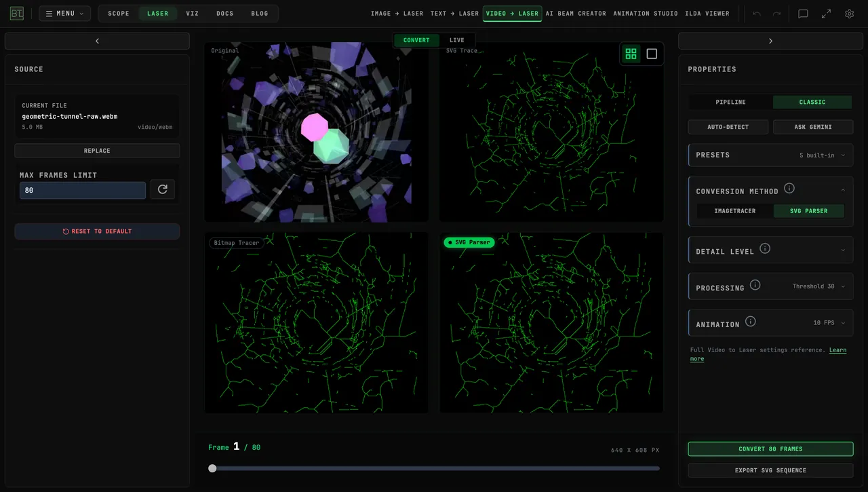
Task: Click the Ask Gemini button
Action: point(813,127)
